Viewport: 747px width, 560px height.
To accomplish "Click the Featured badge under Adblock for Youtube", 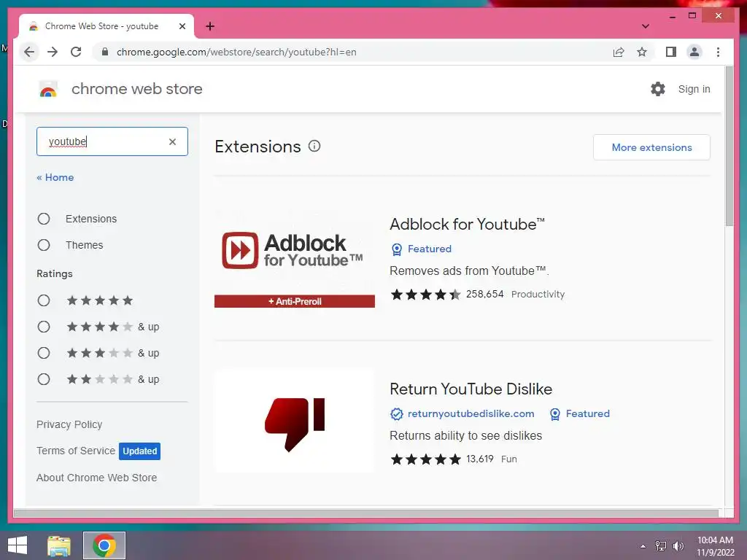I will coord(421,249).
